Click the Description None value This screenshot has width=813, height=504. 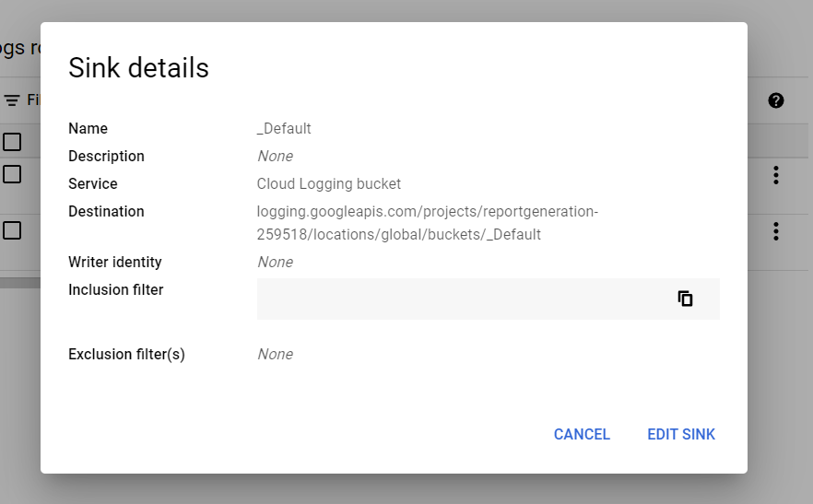[275, 156]
